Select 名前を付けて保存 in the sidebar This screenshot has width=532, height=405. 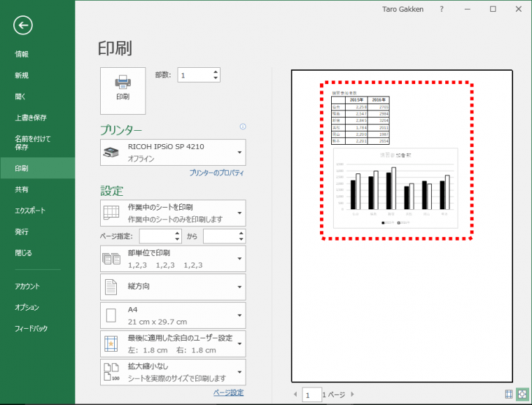click(x=33, y=143)
